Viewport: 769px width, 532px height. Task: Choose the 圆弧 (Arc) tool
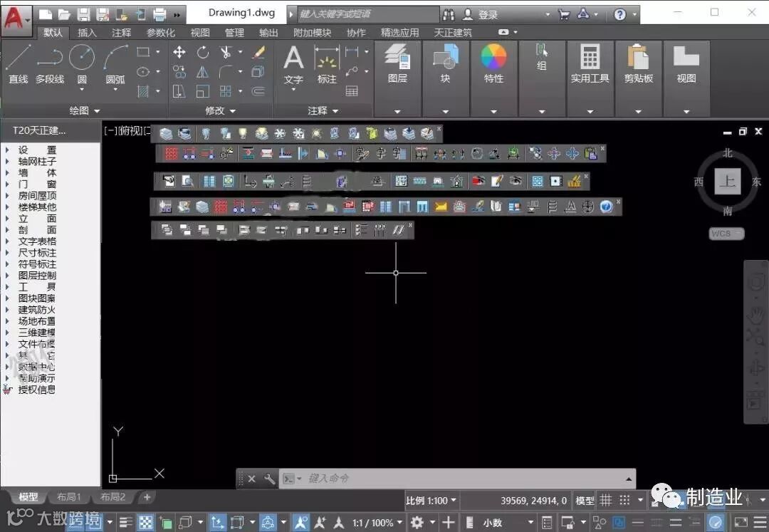[x=115, y=64]
